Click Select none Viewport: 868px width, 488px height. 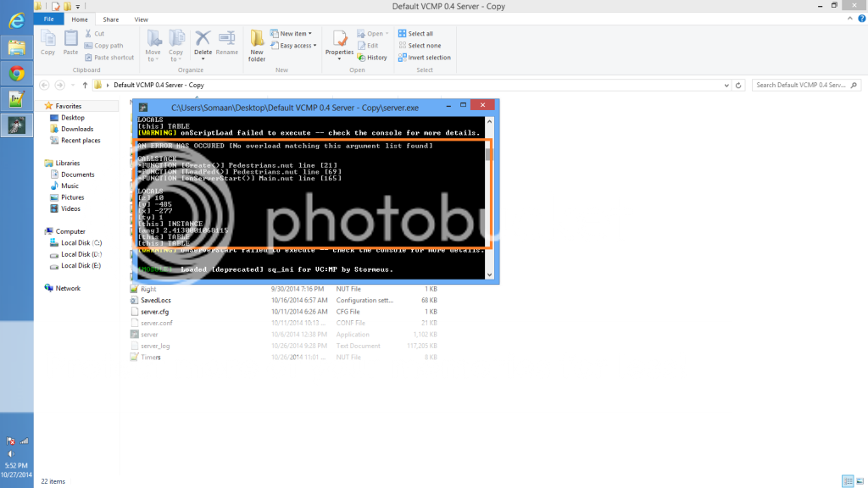pos(420,46)
